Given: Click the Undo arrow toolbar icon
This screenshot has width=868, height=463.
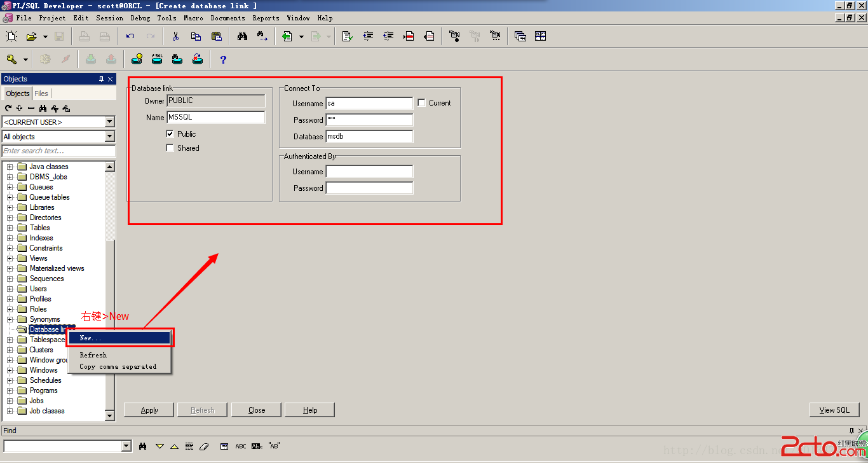Looking at the screenshot, I should pos(130,36).
